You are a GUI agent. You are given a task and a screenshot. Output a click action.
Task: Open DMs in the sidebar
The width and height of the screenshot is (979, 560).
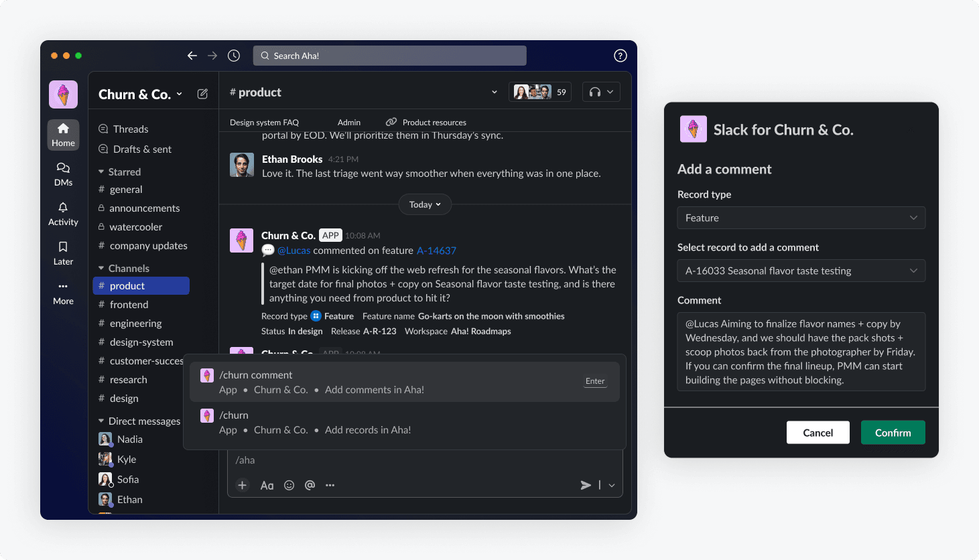point(63,174)
